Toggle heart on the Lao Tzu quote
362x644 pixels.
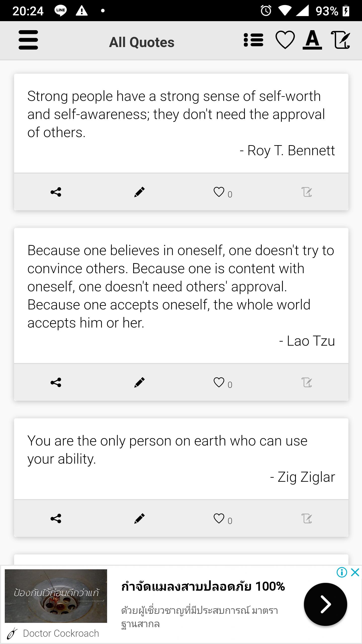pos(219,382)
